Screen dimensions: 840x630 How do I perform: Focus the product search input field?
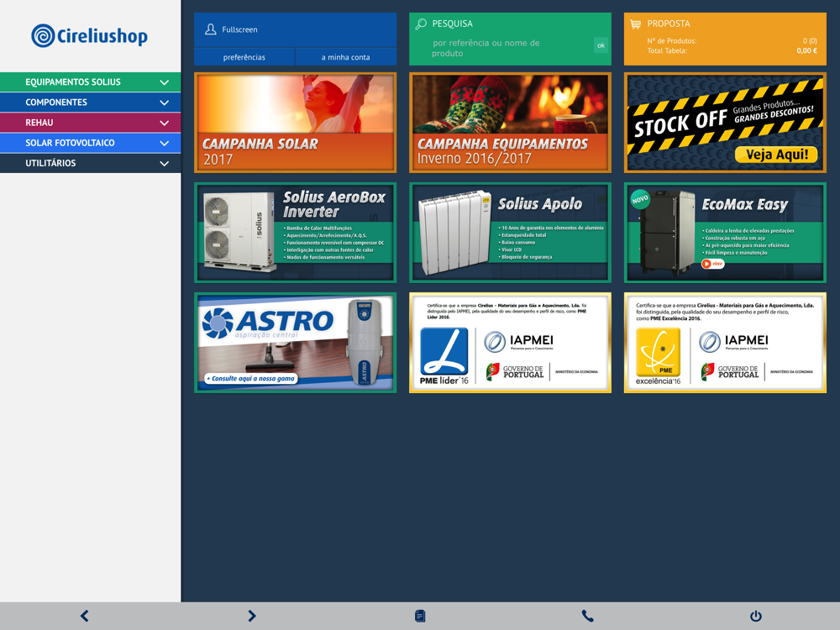coord(511,48)
